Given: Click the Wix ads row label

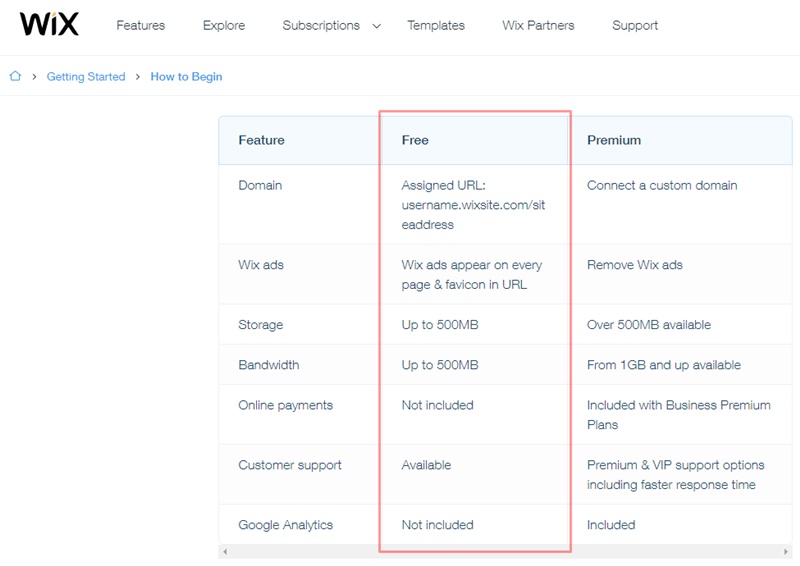Looking at the screenshot, I should (261, 265).
